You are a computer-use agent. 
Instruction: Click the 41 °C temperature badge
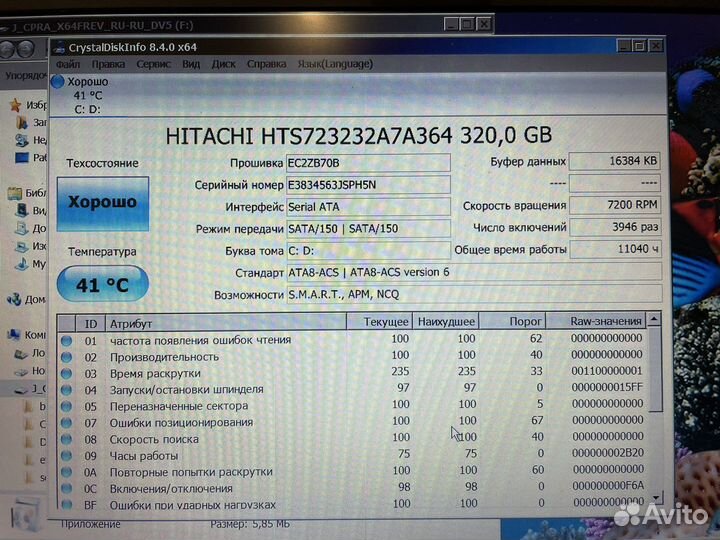(x=102, y=284)
